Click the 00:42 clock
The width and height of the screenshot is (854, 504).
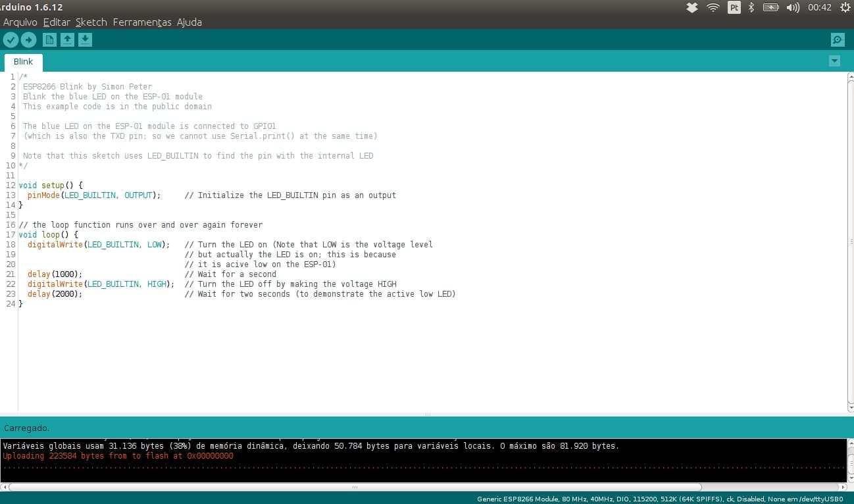[820, 8]
